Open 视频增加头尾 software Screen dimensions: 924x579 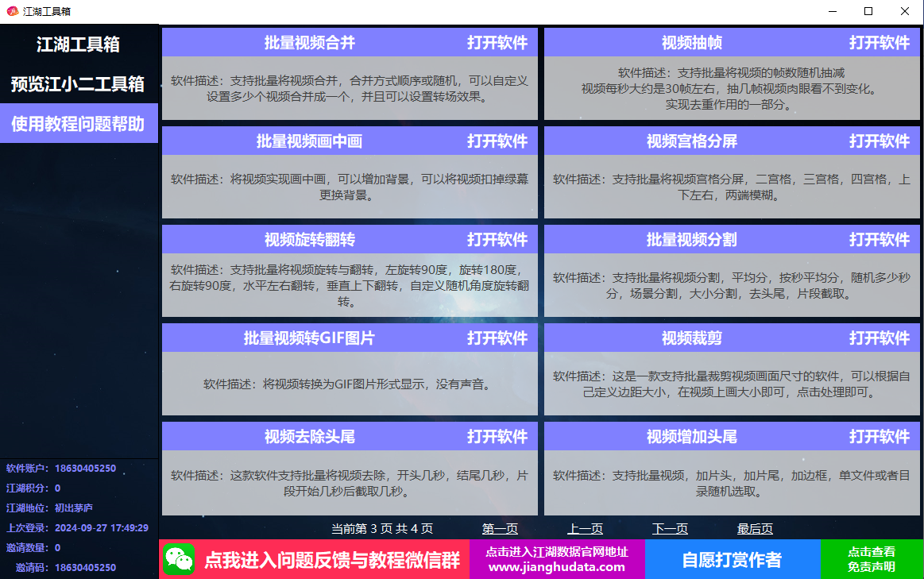tap(879, 436)
